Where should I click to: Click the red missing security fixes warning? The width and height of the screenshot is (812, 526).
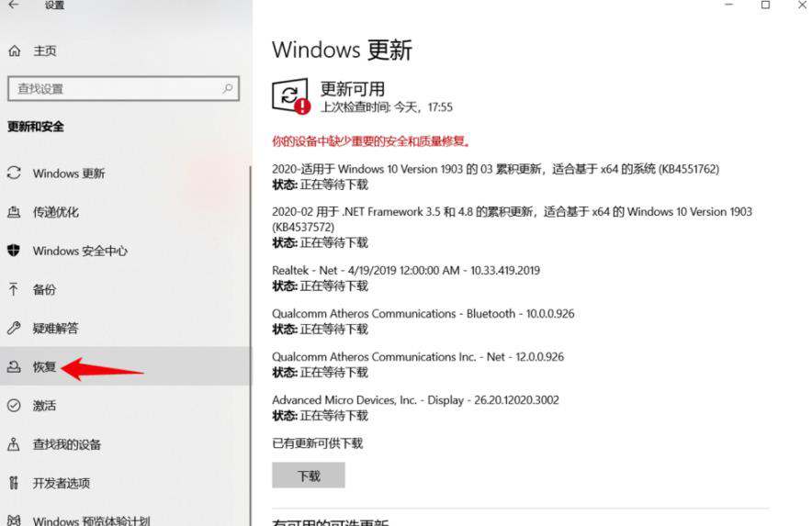tap(371, 140)
